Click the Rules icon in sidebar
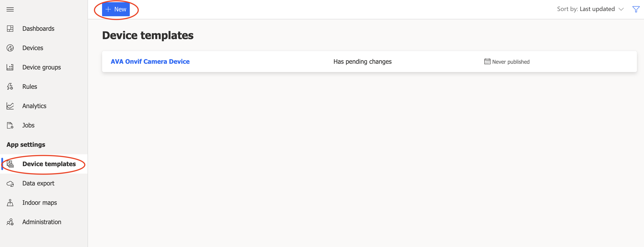Image resolution: width=644 pixels, height=247 pixels. 10,87
